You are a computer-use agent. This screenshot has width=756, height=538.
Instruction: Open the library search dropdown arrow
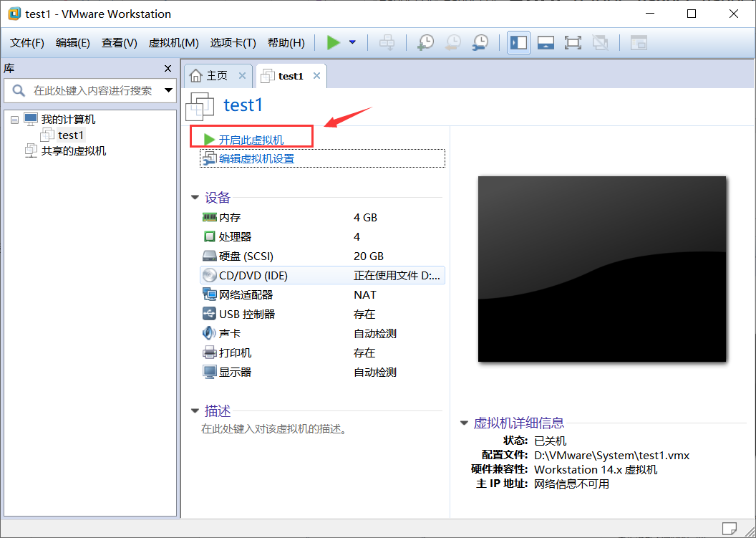coord(168,90)
